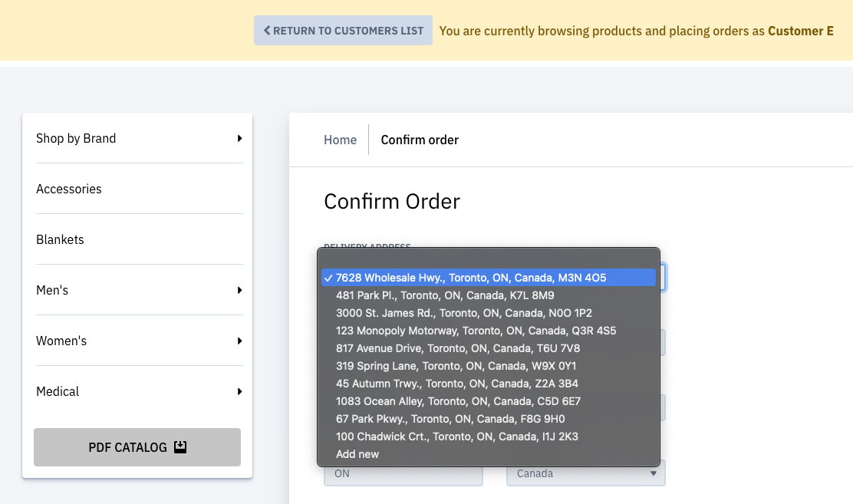Select 7628 Wholesale Hwy. address option
Screen dimensions: 853x504
pyautogui.click(x=471, y=278)
